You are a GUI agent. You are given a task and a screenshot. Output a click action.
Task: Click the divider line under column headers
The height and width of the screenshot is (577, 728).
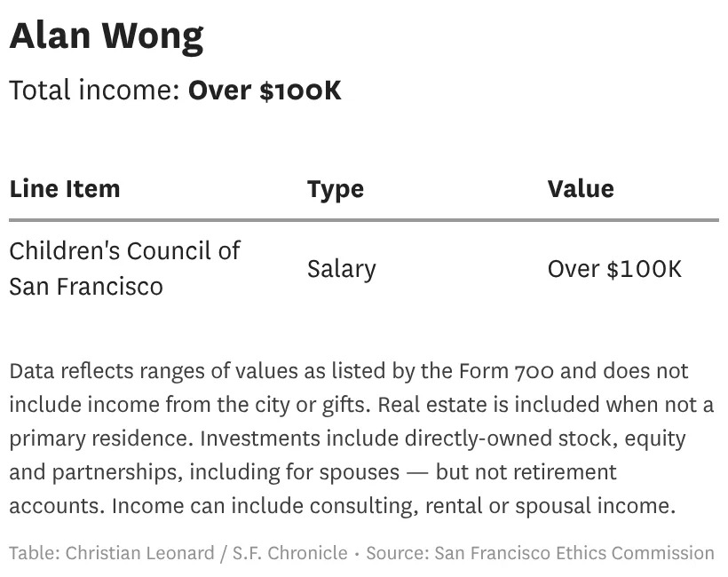pyautogui.click(x=364, y=219)
